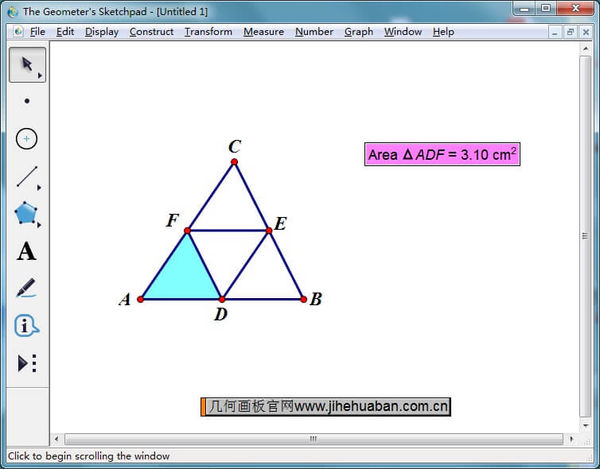Select vertex point A
The image size is (600, 469).
pyautogui.click(x=140, y=299)
